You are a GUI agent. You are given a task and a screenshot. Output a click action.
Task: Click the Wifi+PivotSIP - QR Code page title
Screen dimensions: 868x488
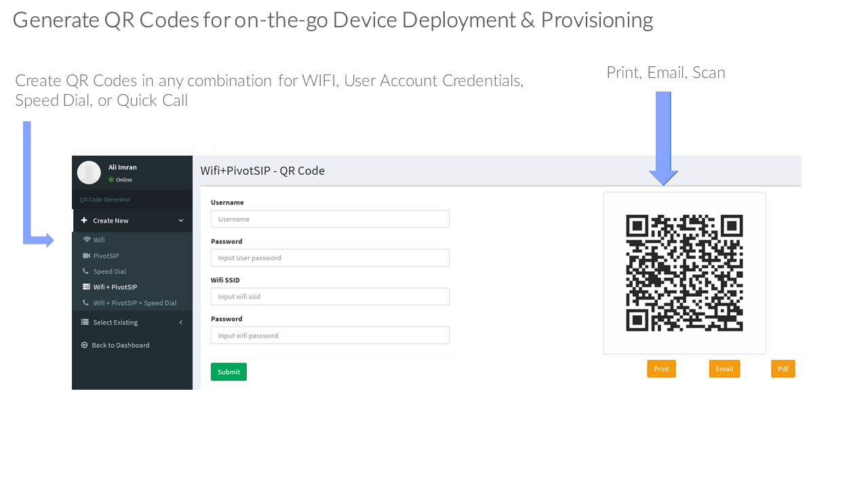[262, 171]
